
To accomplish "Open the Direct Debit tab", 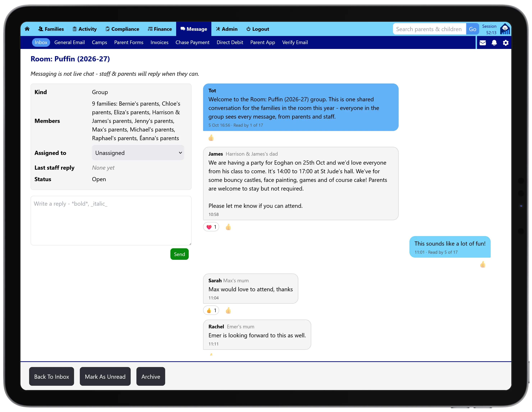I will [230, 42].
